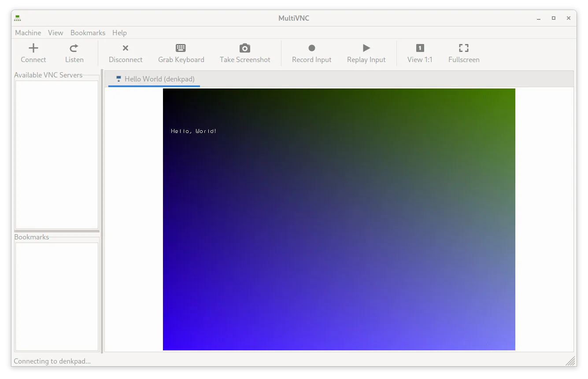Click the Hello, World! text in remote display

click(x=193, y=131)
